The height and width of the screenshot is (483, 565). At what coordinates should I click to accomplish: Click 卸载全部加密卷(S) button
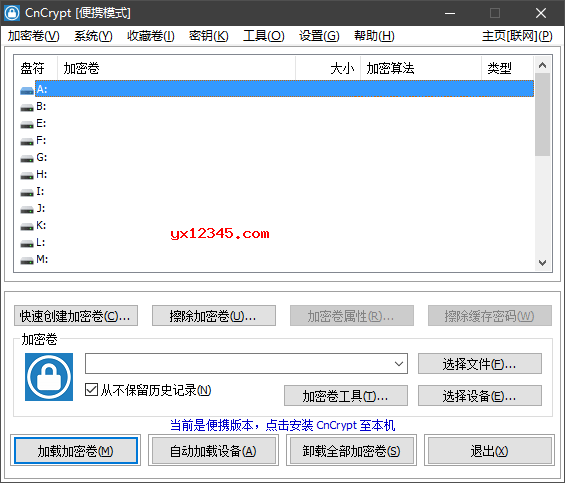pos(352,450)
